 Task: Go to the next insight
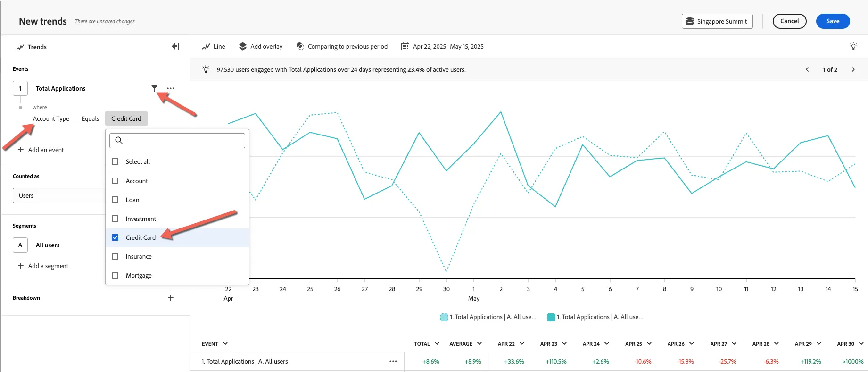point(853,69)
